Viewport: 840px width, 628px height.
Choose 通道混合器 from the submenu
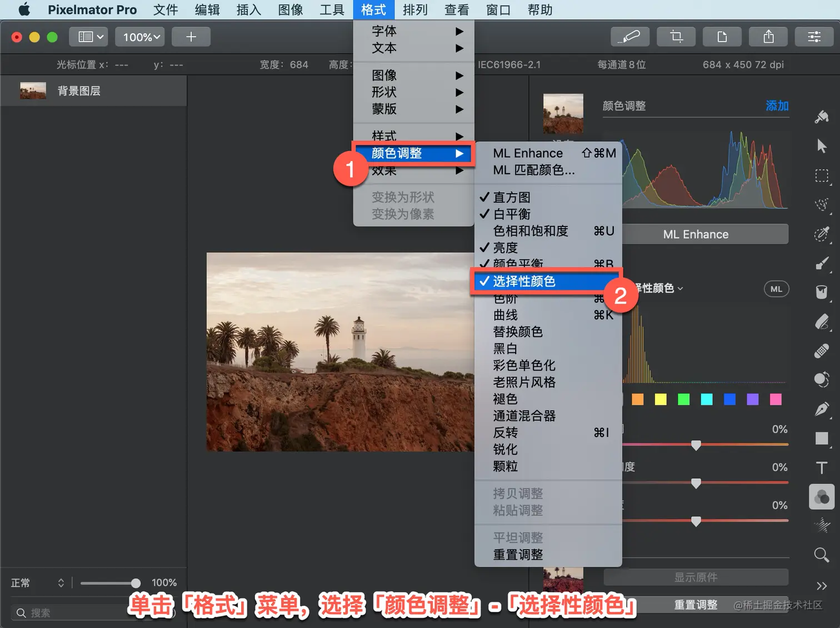(x=548, y=416)
